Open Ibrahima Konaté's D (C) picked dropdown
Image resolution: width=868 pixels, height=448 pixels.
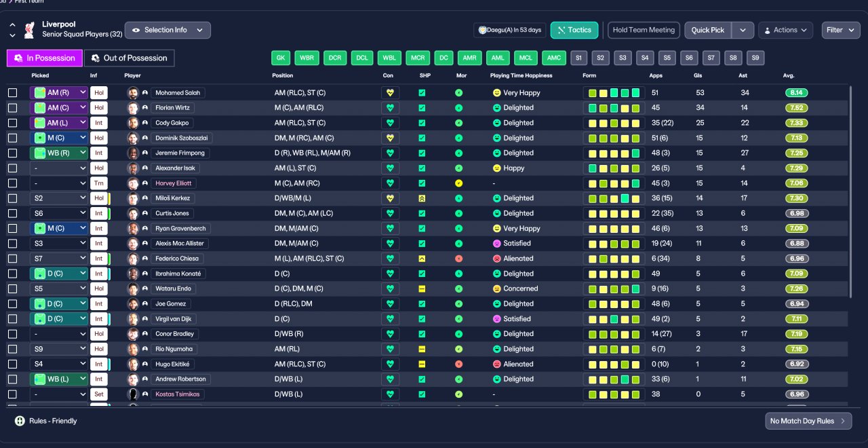59,274
